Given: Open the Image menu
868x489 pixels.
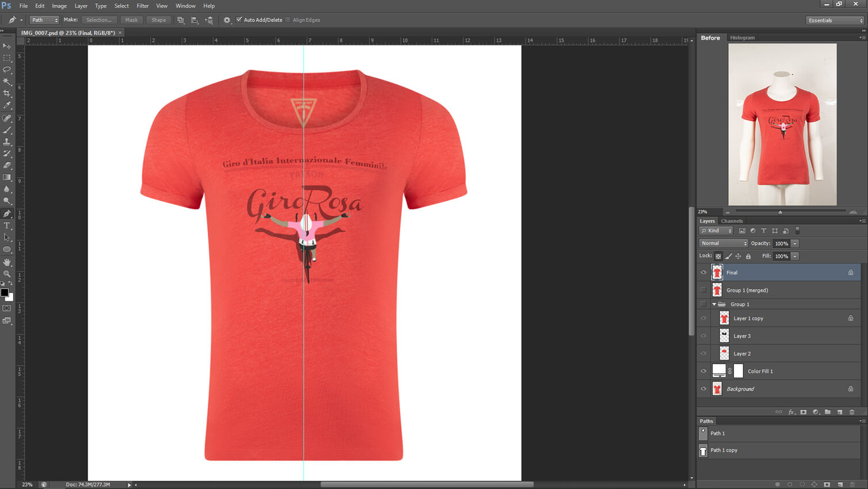Looking at the screenshot, I should 59,6.
